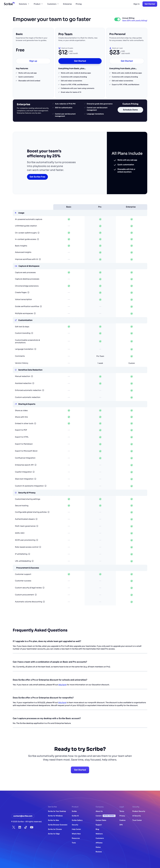
Task: Click the Sign up button for Basic
Action: pyautogui.click(x=33, y=61)
